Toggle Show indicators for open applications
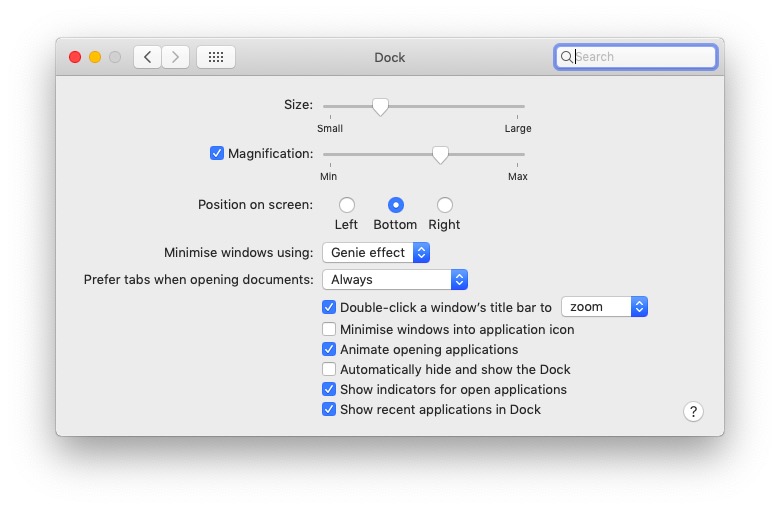The width and height of the screenshot is (780, 510). pyautogui.click(x=329, y=389)
